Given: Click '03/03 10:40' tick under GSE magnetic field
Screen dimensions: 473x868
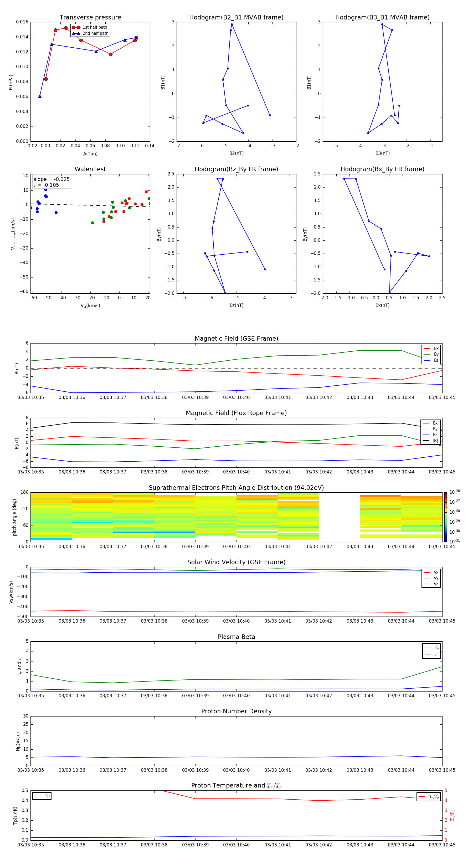Looking at the screenshot, I should [x=236, y=397].
